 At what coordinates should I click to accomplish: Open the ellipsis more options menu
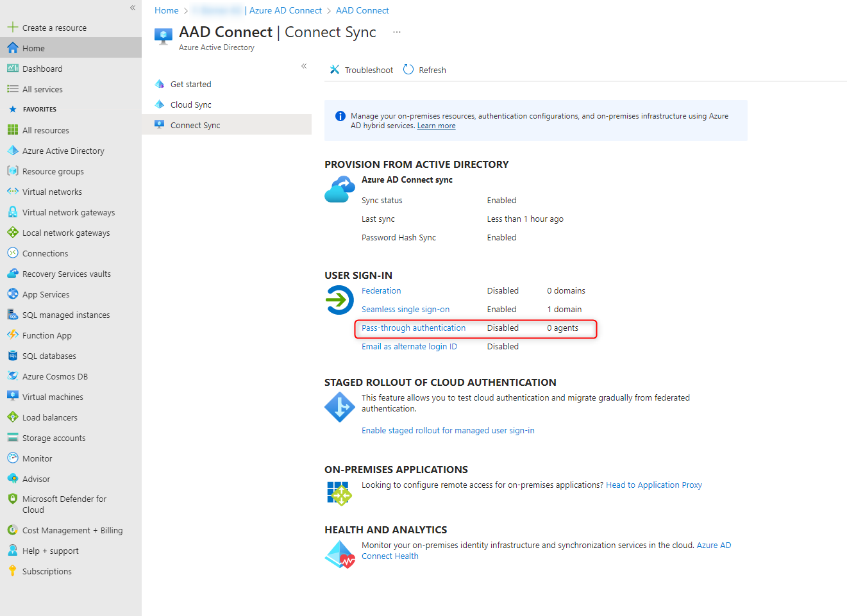396,31
